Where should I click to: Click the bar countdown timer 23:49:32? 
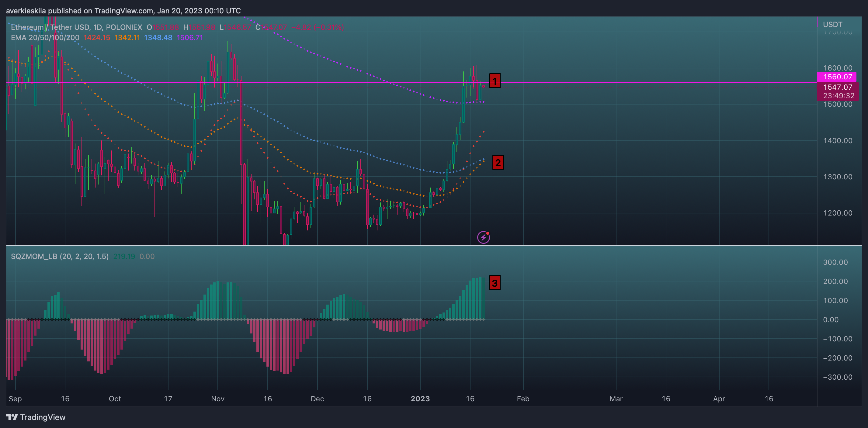pyautogui.click(x=838, y=96)
